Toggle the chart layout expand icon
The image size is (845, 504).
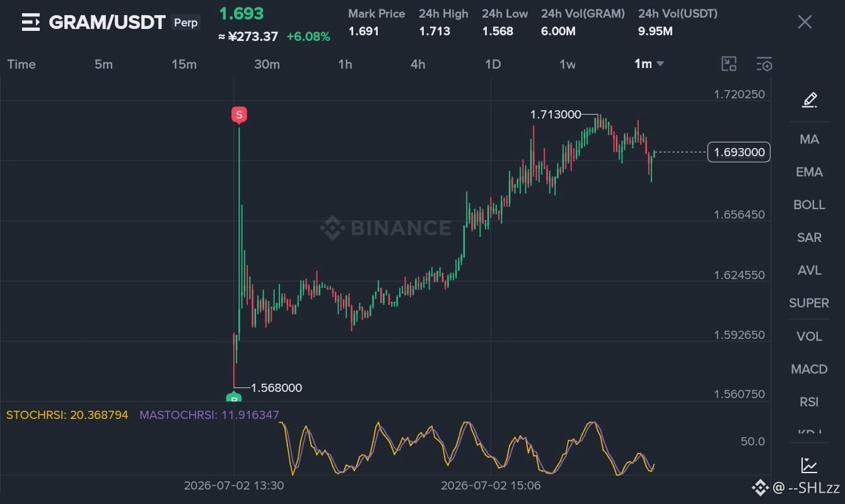click(729, 64)
